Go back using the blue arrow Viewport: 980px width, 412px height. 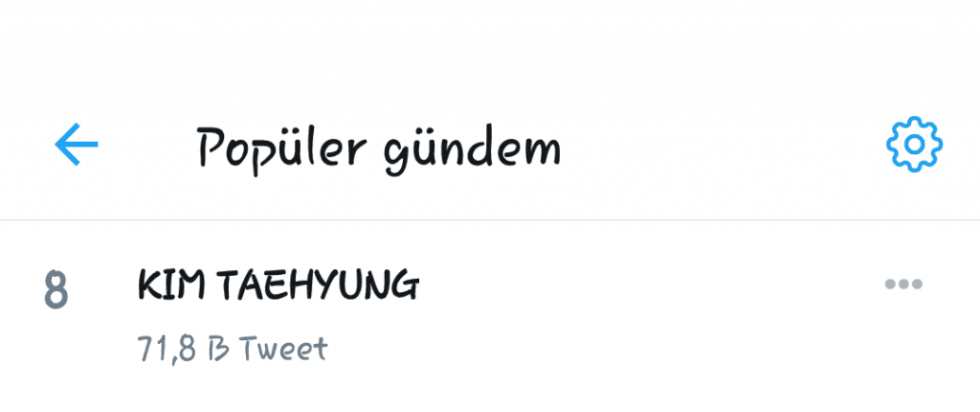77,144
